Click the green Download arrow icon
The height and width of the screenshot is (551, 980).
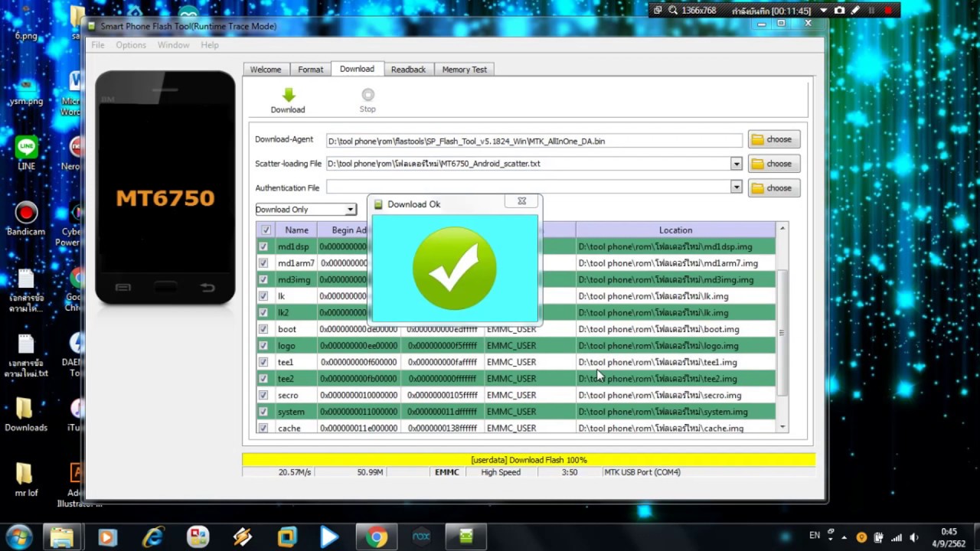(289, 95)
